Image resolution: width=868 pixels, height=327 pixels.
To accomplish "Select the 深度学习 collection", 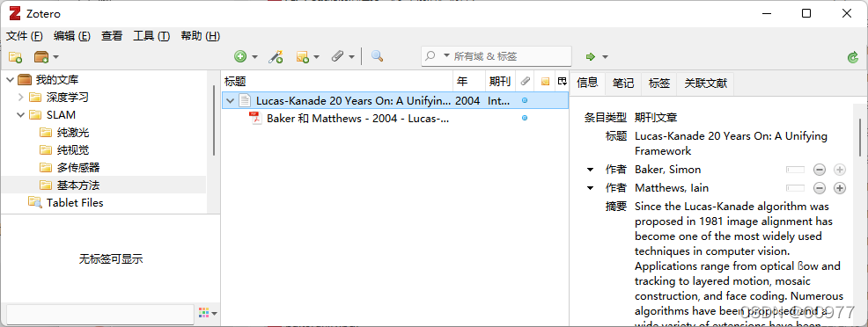I will (x=67, y=98).
